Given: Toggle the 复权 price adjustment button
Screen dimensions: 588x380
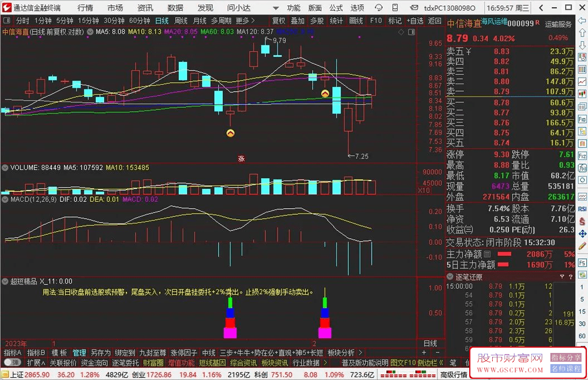Looking at the screenshot, I should (279, 21).
